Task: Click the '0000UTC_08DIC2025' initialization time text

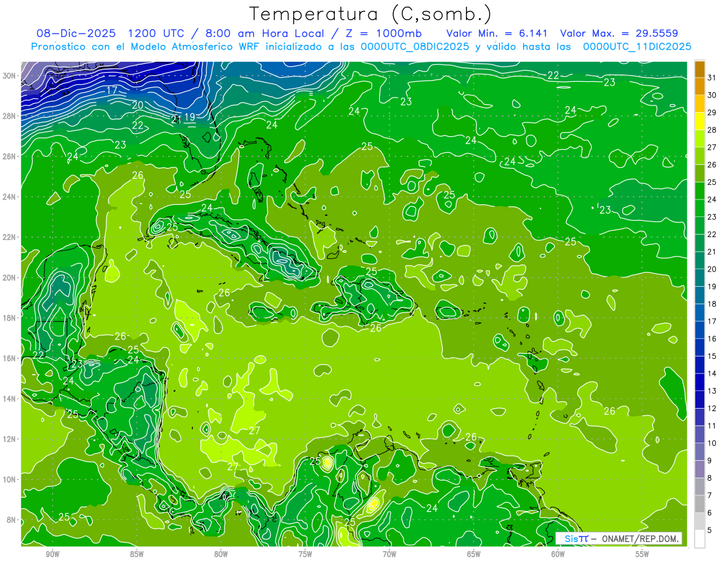Action: (x=415, y=47)
